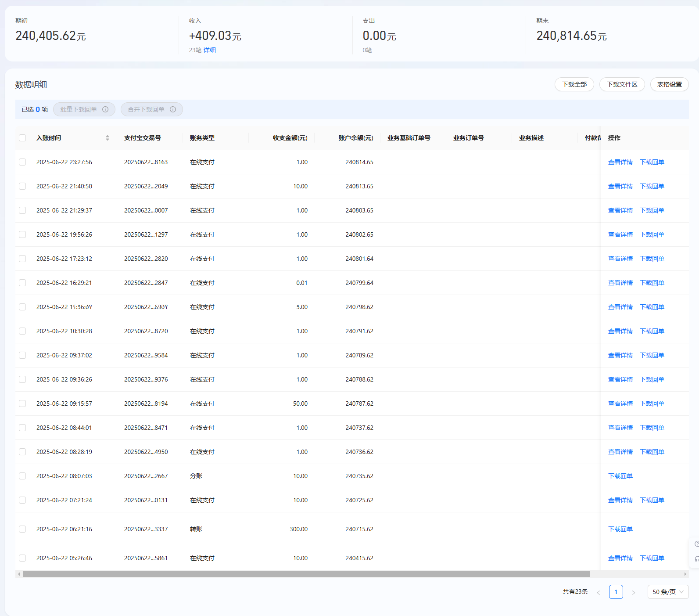The image size is (699, 616).
Task: Click 共有23条 total count text
Action: click(x=575, y=591)
